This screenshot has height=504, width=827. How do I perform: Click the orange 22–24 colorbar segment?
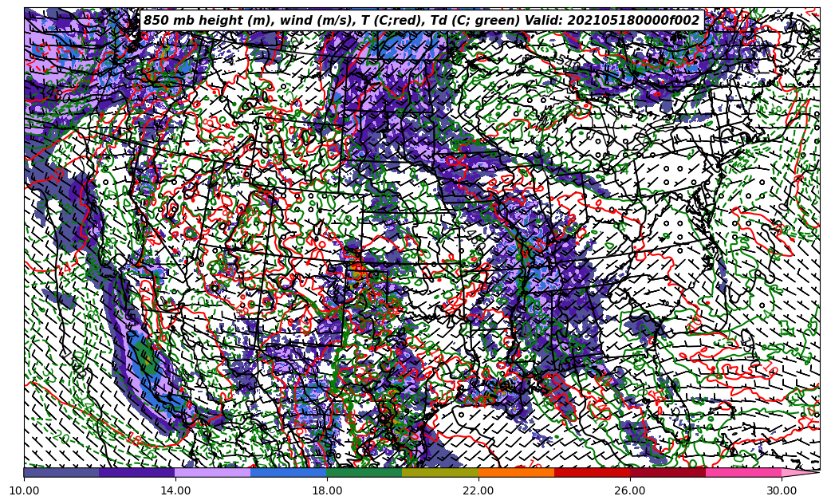[516, 472]
